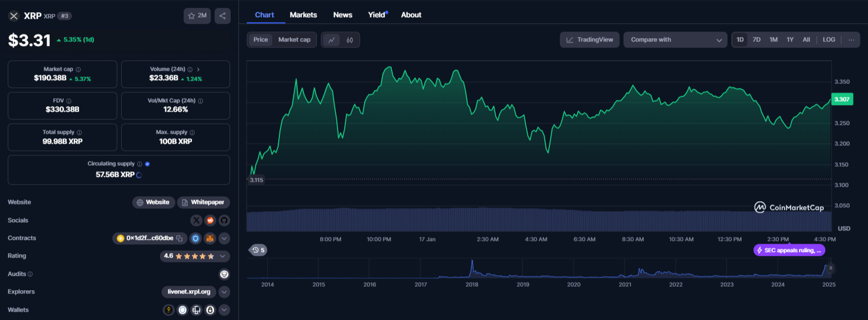Open the XRP Whitepaper
Image resolution: width=868 pixels, height=320 pixels.
click(x=204, y=203)
